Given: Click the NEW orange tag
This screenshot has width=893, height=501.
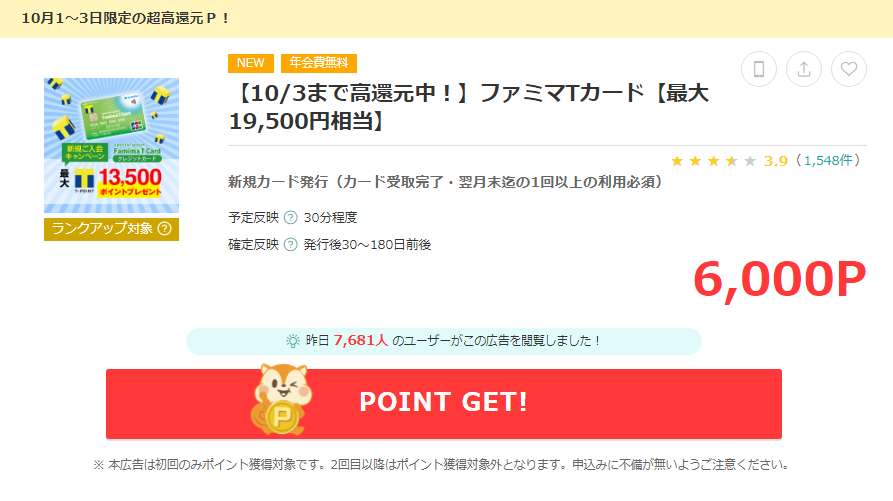Looking at the screenshot, I should point(251,63).
